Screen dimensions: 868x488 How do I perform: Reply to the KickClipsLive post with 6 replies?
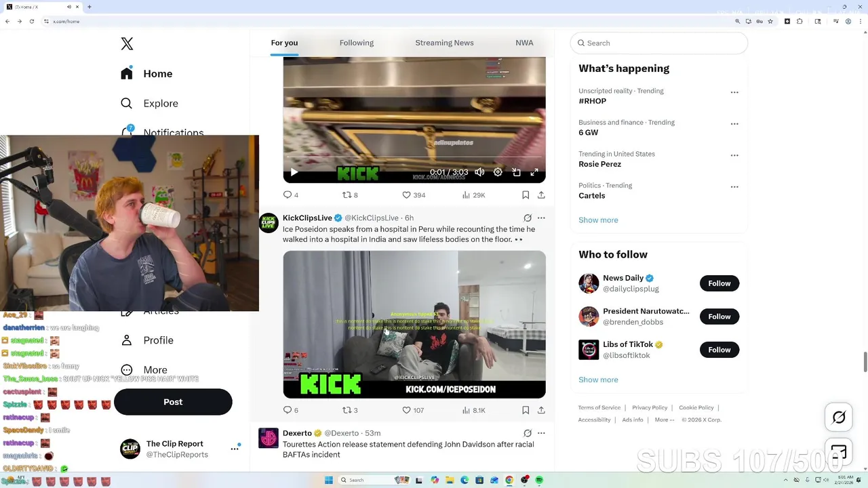click(x=291, y=410)
